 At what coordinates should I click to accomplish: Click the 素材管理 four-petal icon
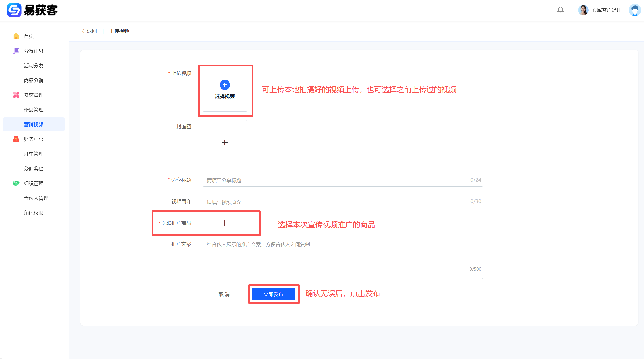pyautogui.click(x=16, y=95)
